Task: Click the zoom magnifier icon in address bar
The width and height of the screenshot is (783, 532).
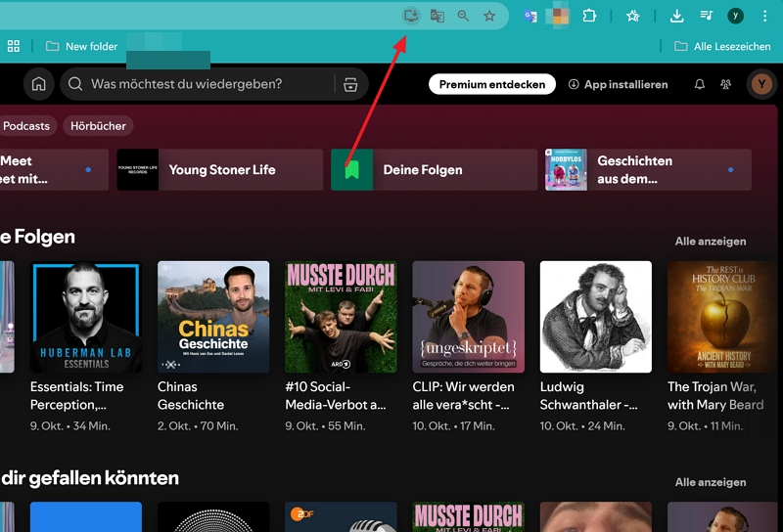Action: [463, 16]
